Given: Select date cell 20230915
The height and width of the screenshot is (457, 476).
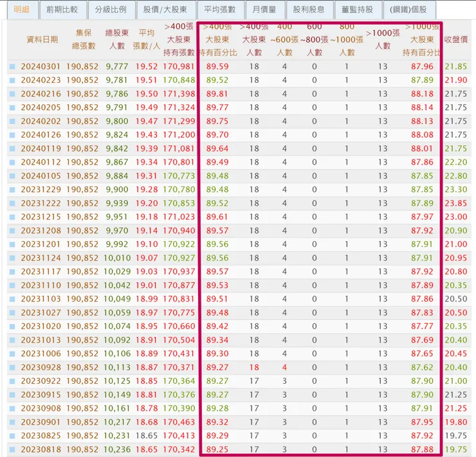Looking at the screenshot, I should pyautogui.click(x=41, y=395).
